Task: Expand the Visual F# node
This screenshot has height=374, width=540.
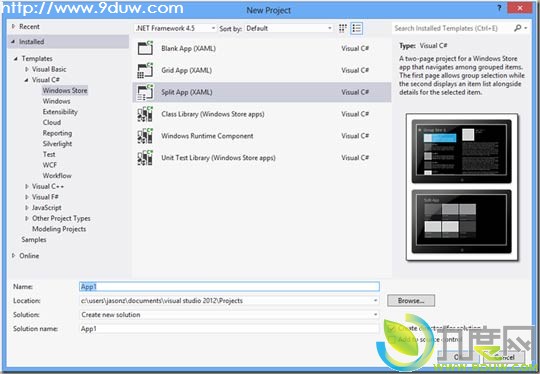Action: (27, 197)
